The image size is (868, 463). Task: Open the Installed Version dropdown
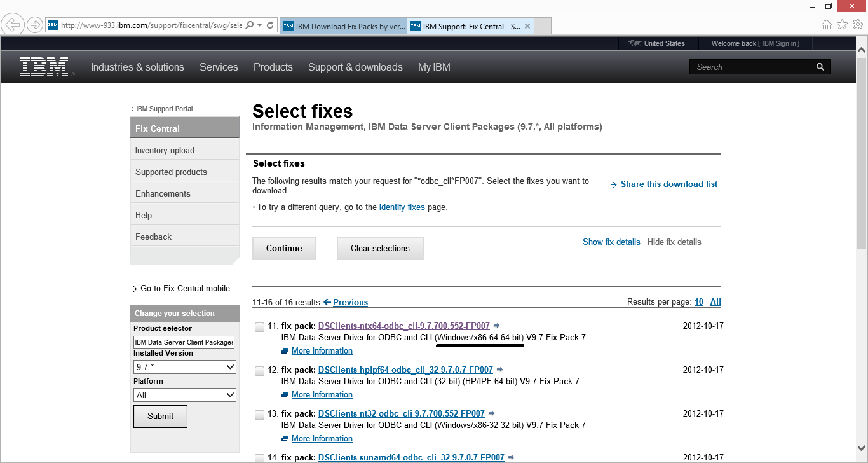pos(185,367)
